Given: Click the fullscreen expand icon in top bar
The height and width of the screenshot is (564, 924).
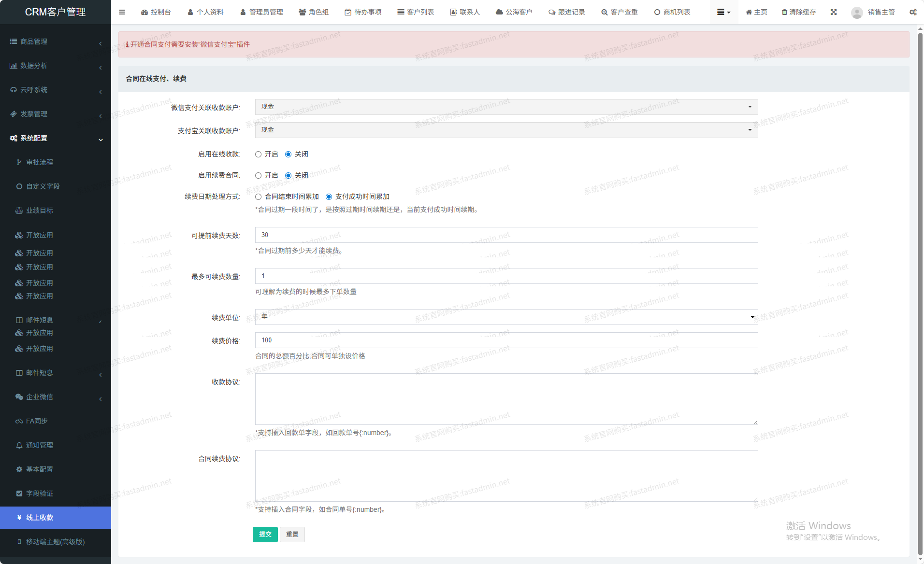Looking at the screenshot, I should coord(834,12).
